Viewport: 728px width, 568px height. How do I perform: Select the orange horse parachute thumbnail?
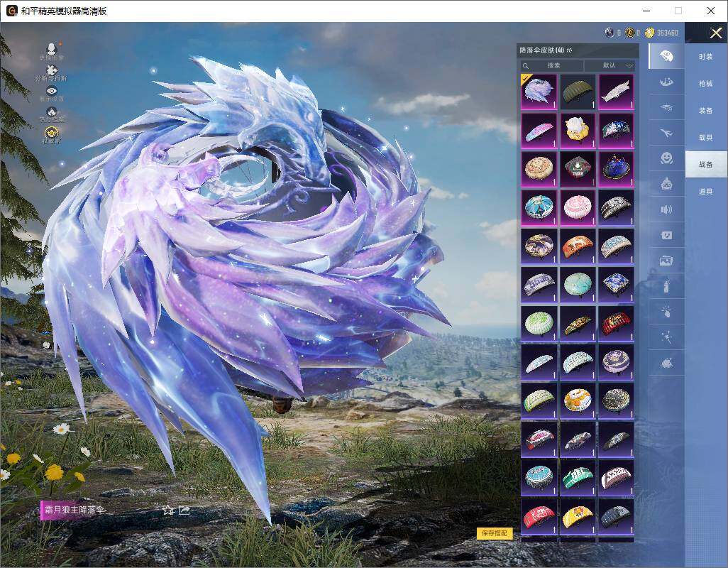578,246
